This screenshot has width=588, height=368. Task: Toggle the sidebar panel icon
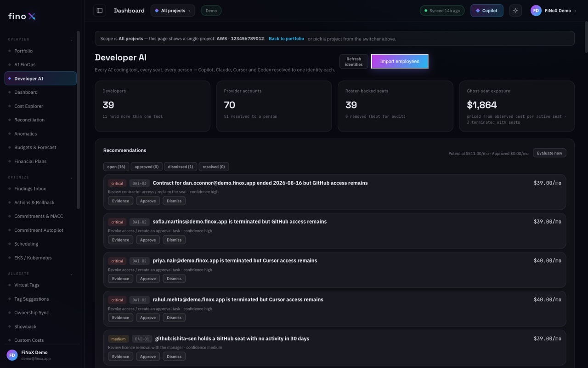tap(99, 11)
